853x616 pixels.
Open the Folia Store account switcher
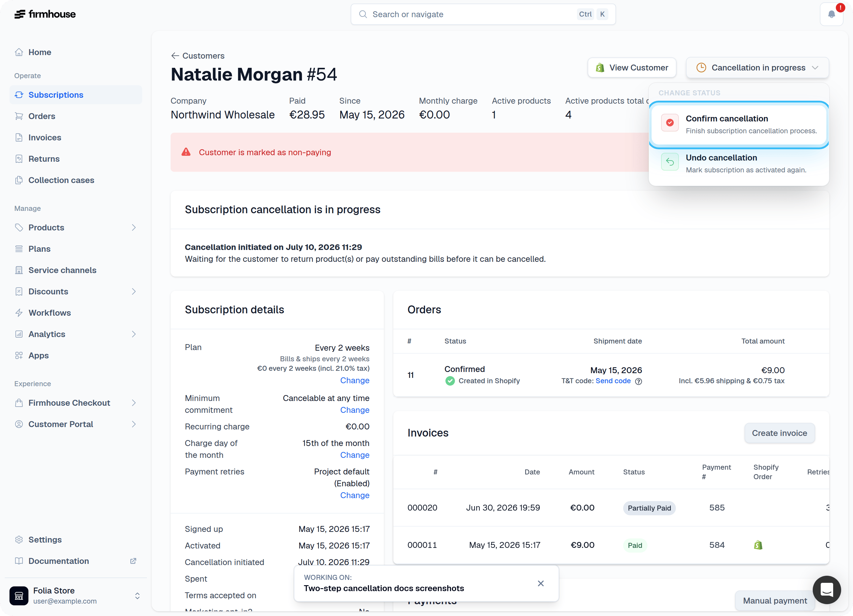point(76,595)
